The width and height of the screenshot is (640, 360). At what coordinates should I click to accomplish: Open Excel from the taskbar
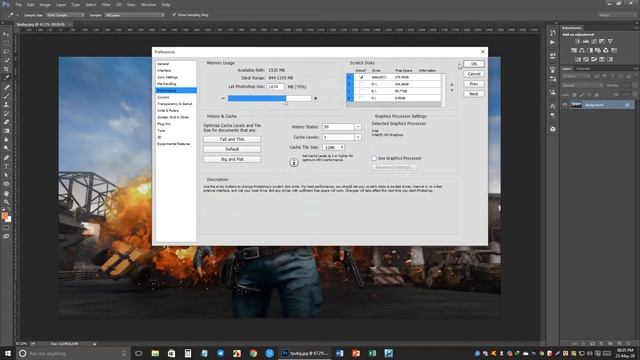point(372,353)
